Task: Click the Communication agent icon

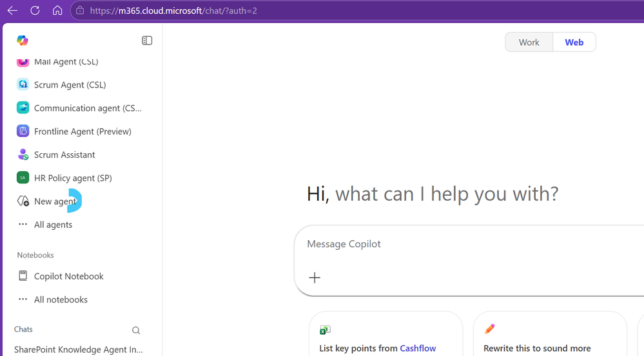Action: (23, 108)
